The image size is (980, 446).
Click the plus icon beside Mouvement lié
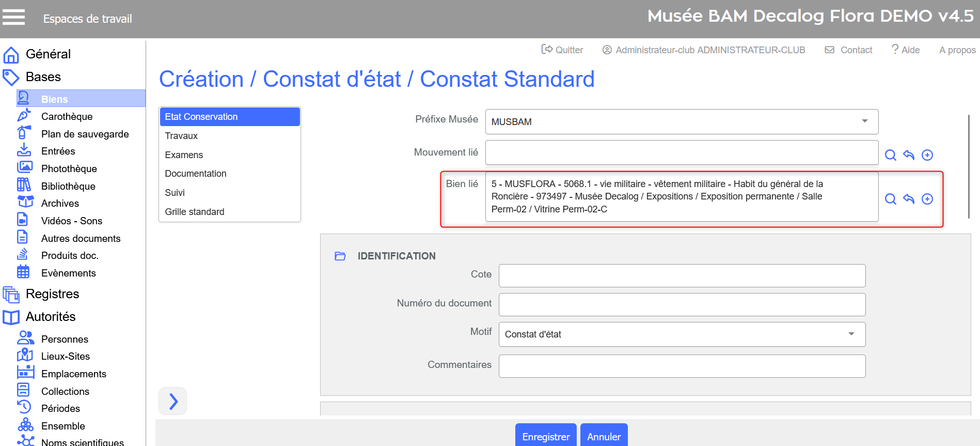click(927, 155)
